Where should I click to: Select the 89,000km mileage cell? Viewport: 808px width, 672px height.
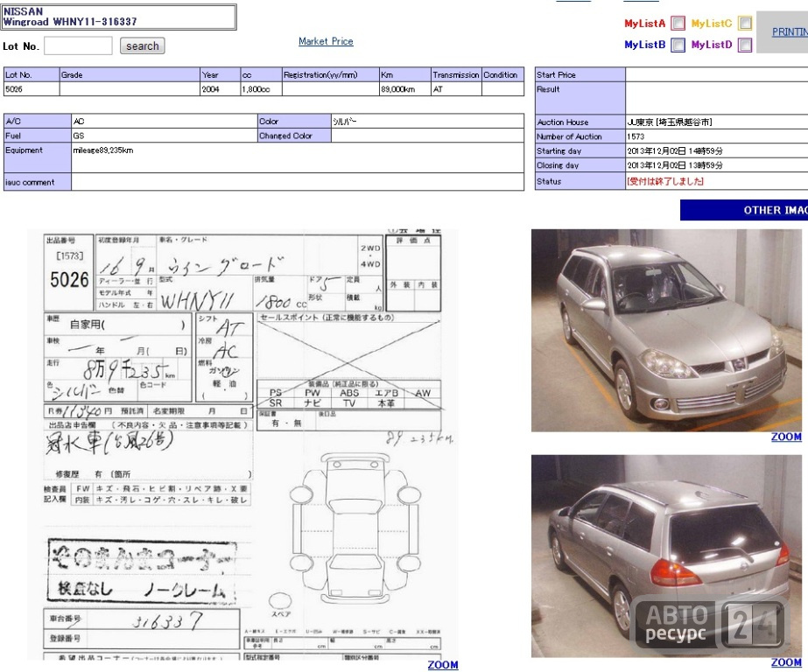point(404,89)
